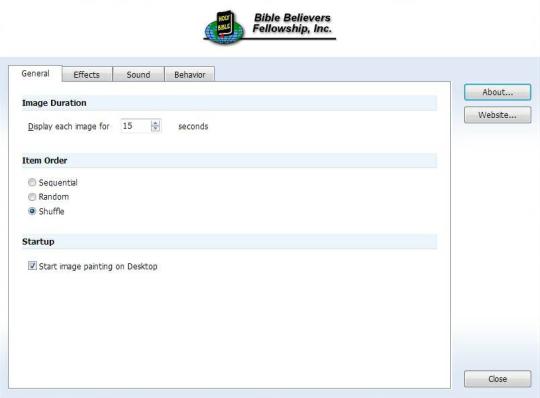The height and width of the screenshot is (398, 540).
Task: Open the Behavior tab
Action: click(x=190, y=74)
